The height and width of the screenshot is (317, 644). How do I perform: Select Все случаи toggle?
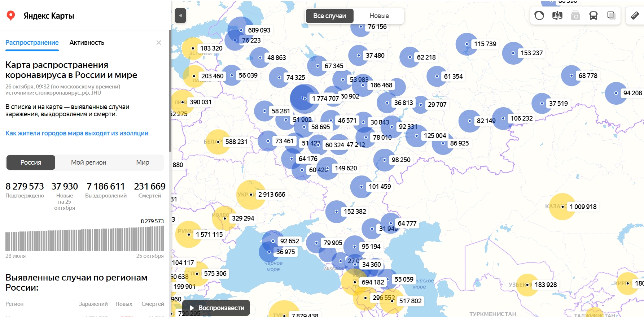tap(329, 16)
